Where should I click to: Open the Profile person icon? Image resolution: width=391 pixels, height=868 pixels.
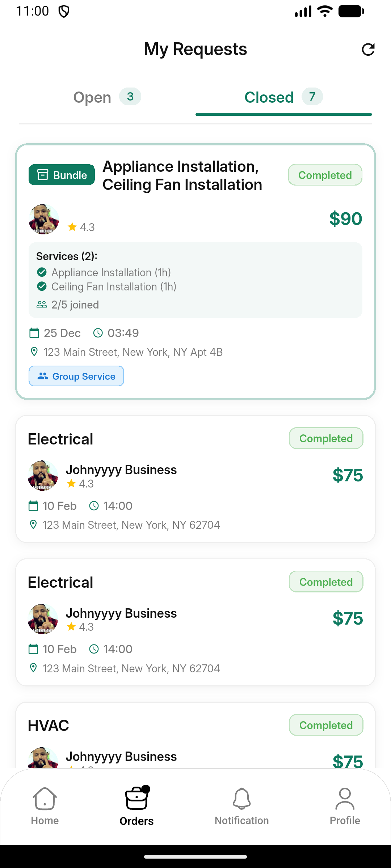pos(345,799)
